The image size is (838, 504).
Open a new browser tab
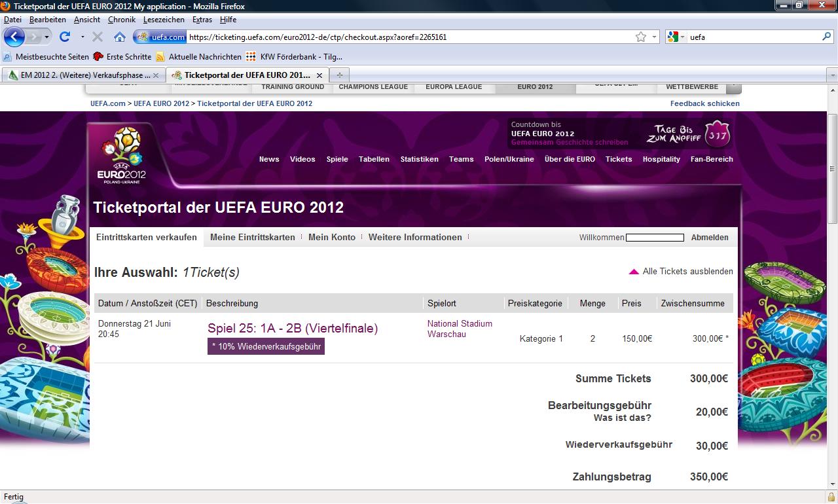[x=339, y=75]
